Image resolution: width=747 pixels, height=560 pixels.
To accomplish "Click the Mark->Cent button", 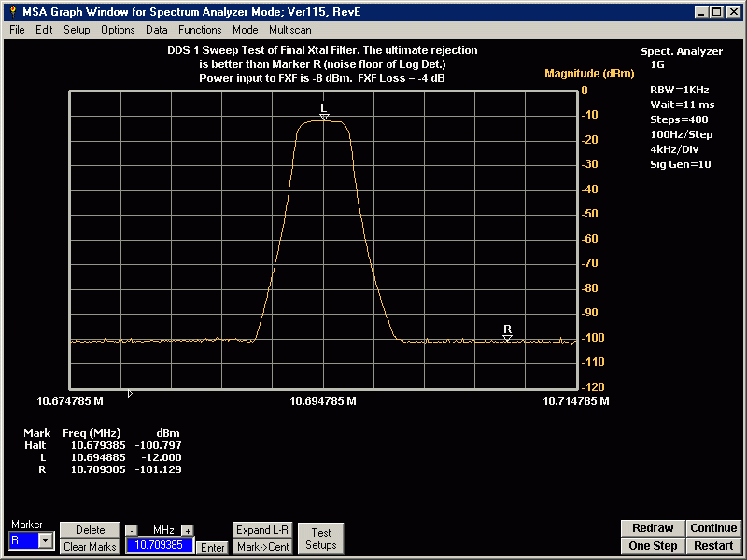I will 262,547.
